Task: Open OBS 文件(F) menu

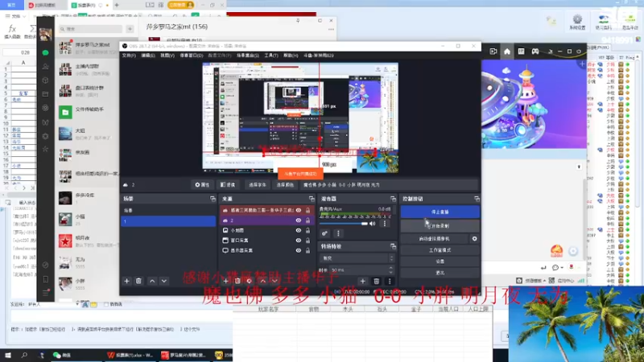Action: [x=129, y=56]
